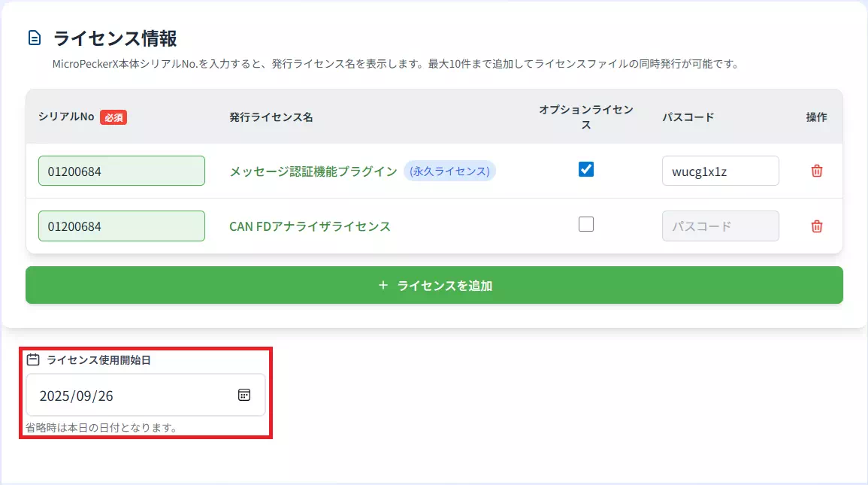Viewport: 868px width, 485px height.
Task: Select the first serial number field showing 01200684
Action: tap(121, 171)
